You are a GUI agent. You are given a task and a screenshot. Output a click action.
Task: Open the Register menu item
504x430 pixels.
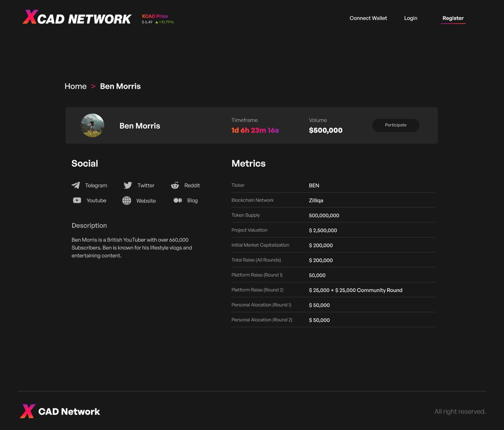(453, 18)
